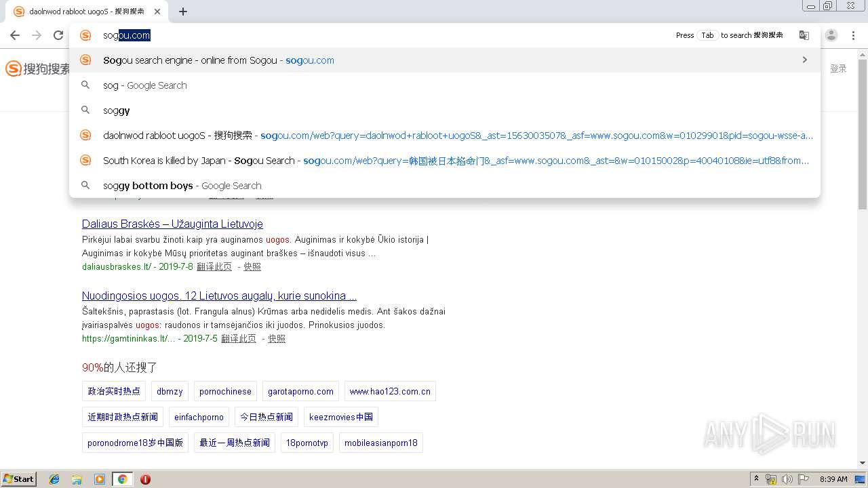Choose the 'soggy bottom boys' suggestion
This screenshot has width=868, height=488.
(x=445, y=185)
